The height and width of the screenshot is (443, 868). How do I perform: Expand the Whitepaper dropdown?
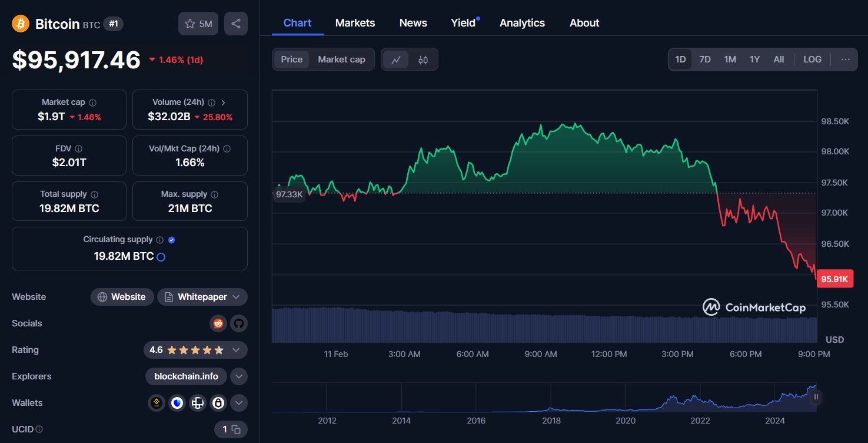pos(237,296)
